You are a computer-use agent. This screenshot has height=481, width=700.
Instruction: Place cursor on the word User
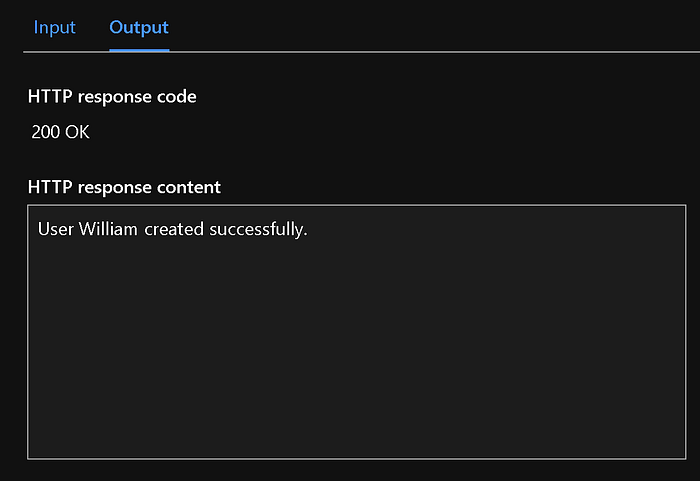[x=55, y=229]
